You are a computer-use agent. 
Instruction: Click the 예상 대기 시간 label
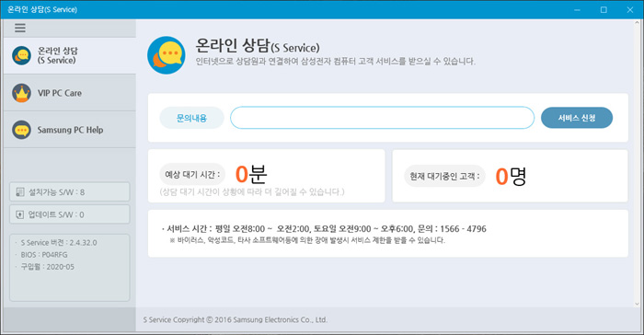tap(192, 174)
